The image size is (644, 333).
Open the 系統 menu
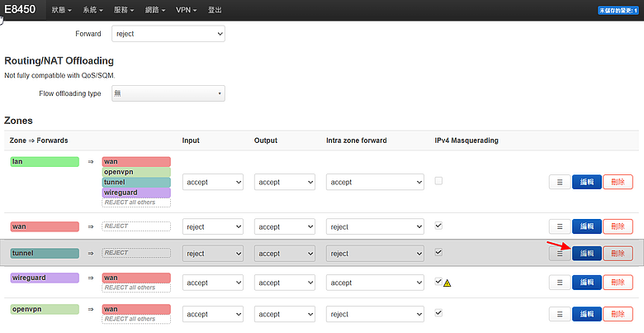click(x=92, y=10)
